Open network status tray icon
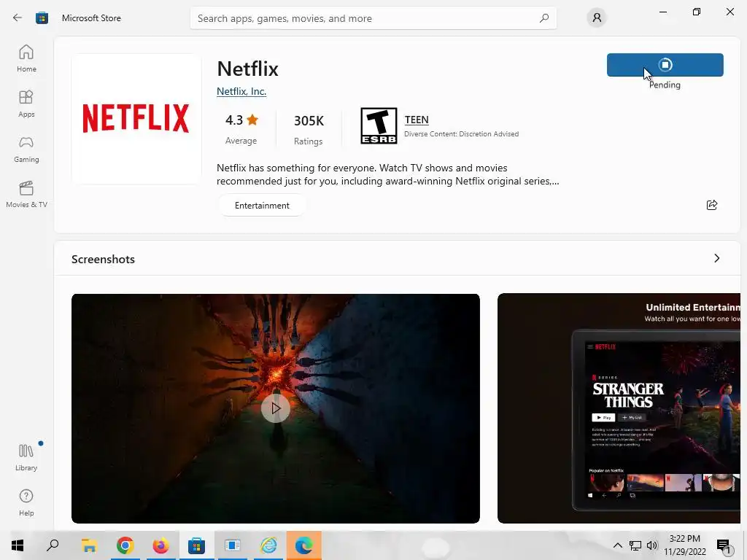The width and height of the screenshot is (747, 560). pyautogui.click(x=635, y=545)
